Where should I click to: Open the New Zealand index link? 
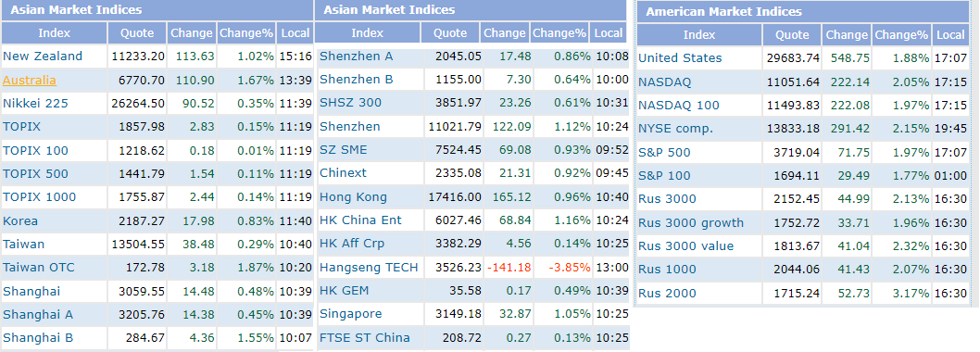click(x=43, y=57)
